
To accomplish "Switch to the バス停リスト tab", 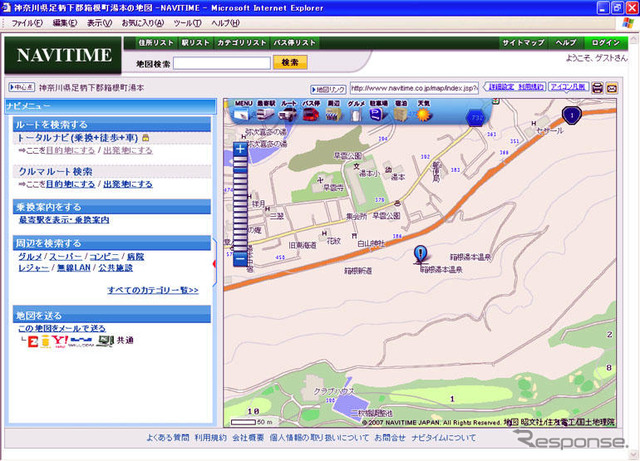I will (294, 42).
